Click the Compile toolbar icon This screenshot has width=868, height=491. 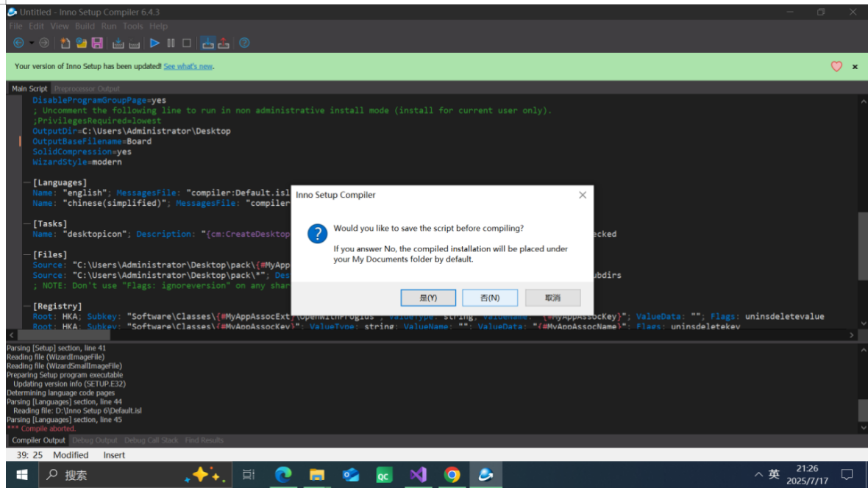(x=118, y=43)
